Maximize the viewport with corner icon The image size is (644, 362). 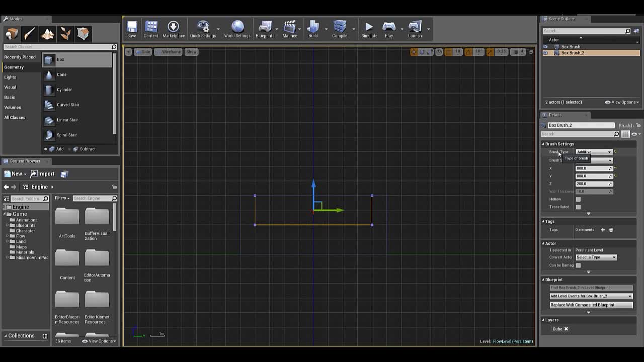tap(531, 52)
